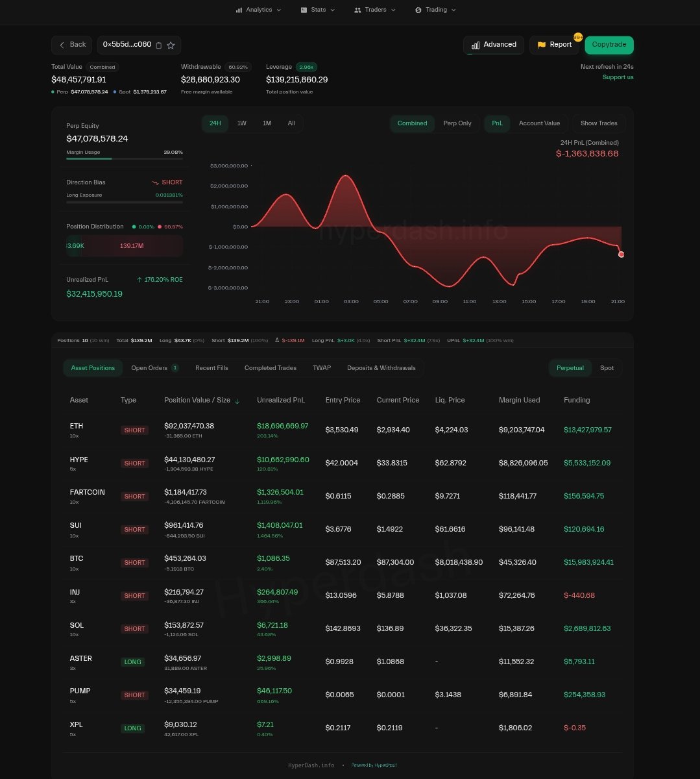Copy the wallet address with the clipboard icon
Screen dimensions: 700x779
coord(159,45)
